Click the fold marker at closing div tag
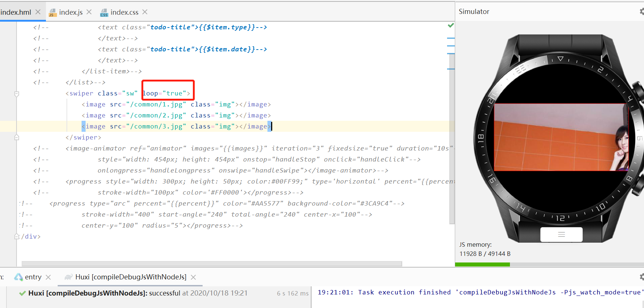 point(17,236)
